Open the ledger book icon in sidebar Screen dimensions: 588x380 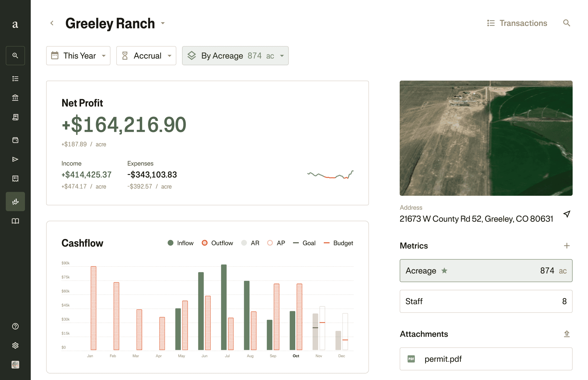pyautogui.click(x=15, y=221)
